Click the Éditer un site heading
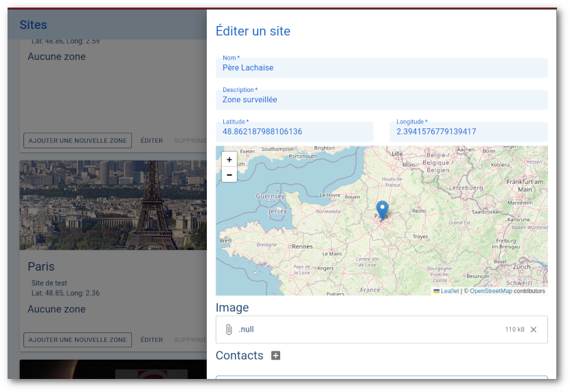The width and height of the screenshot is (570, 392). [253, 32]
